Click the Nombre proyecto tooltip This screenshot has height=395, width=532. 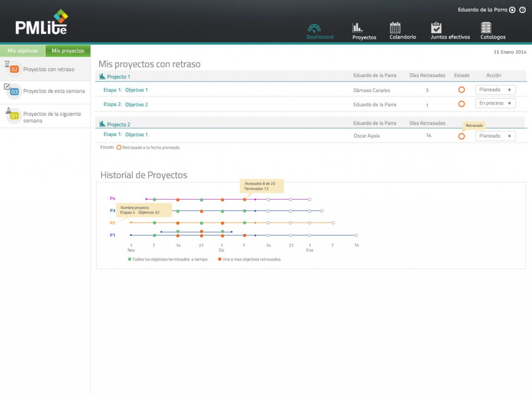pyautogui.click(x=144, y=210)
